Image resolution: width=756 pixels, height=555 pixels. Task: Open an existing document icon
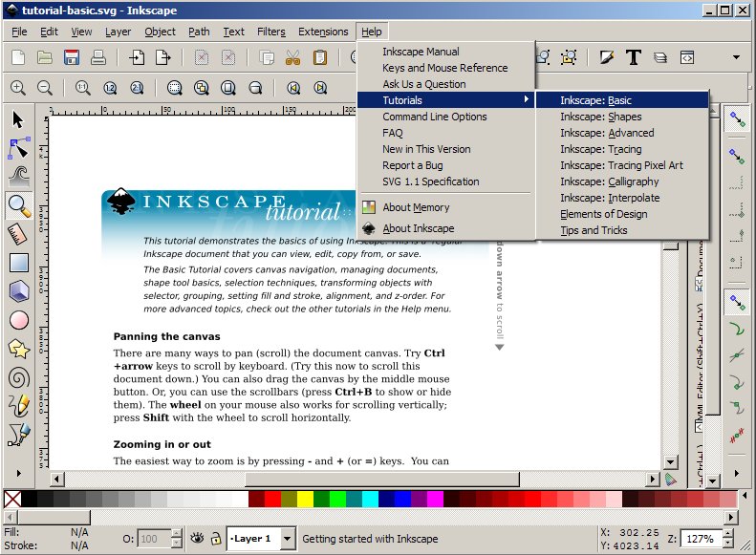tap(45, 57)
